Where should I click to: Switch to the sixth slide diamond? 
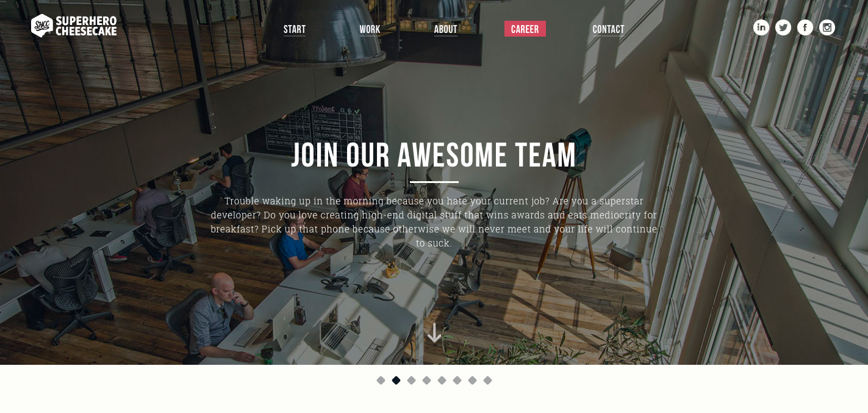(457, 380)
